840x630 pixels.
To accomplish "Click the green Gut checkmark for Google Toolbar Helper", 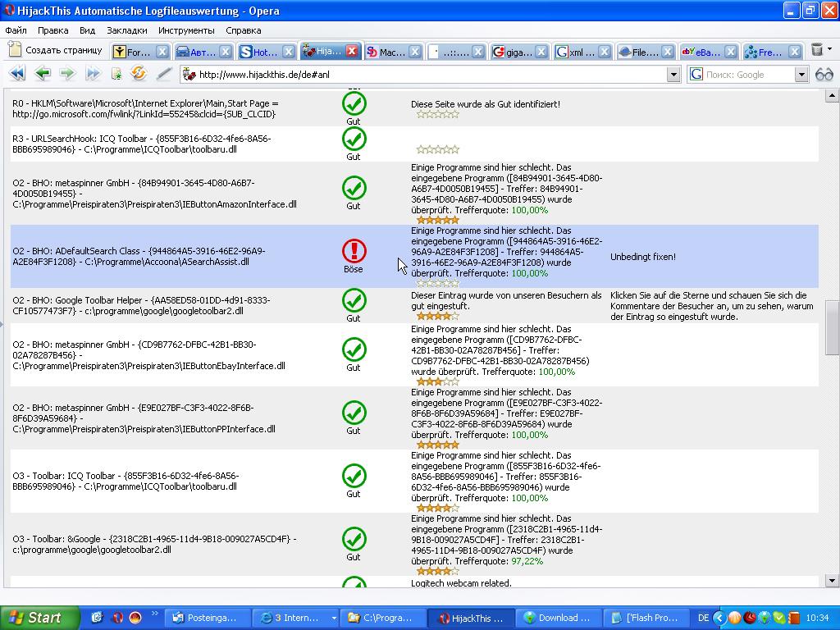I will [x=354, y=300].
